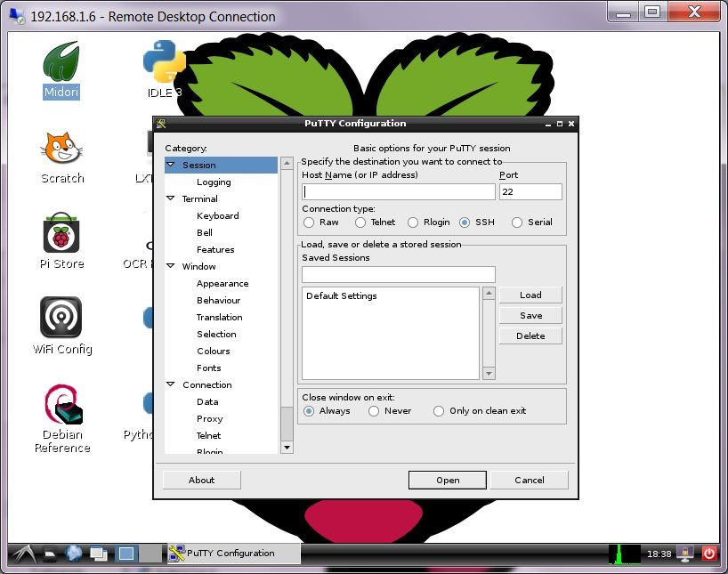Switch to the second workspace in the taskbar pager
Viewport: 728px width, 574px height.
coord(150,554)
